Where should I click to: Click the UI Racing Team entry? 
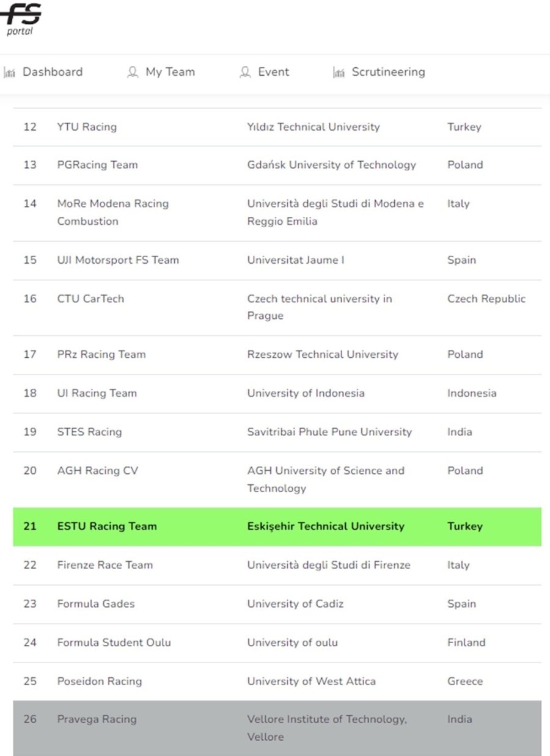pos(97,393)
